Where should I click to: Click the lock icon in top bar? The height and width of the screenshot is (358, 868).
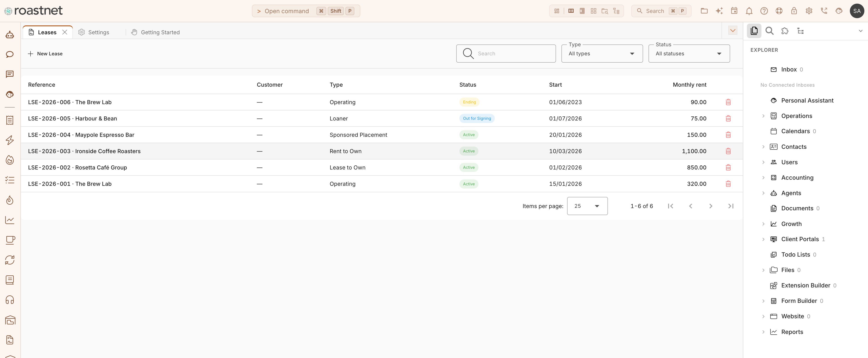[794, 11]
